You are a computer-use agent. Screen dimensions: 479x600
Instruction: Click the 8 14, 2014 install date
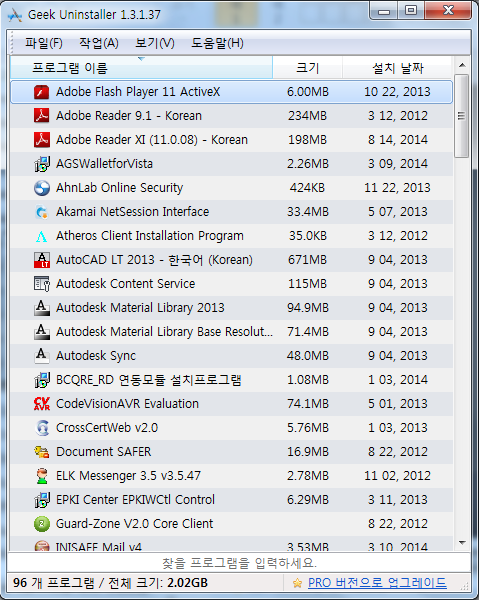[x=398, y=140]
